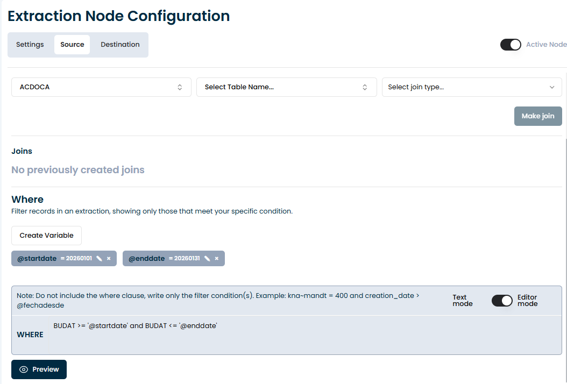Image resolution: width=567 pixels, height=384 pixels.
Task: Click the eye icon in Preview button
Action: point(24,370)
